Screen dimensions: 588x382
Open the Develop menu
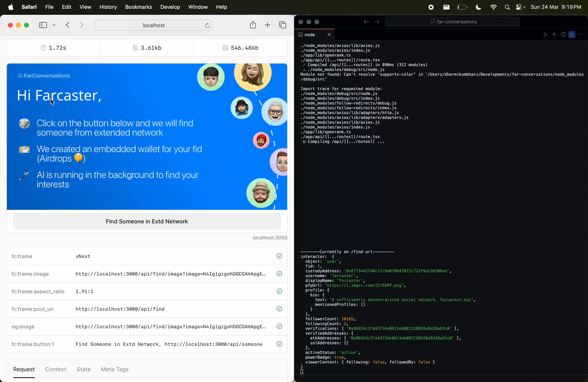click(x=170, y=7)
